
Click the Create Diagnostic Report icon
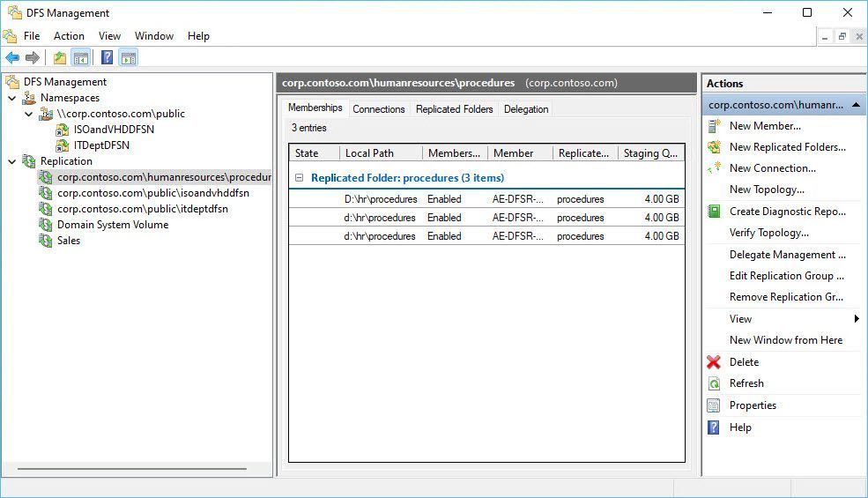tap(714, 211)
